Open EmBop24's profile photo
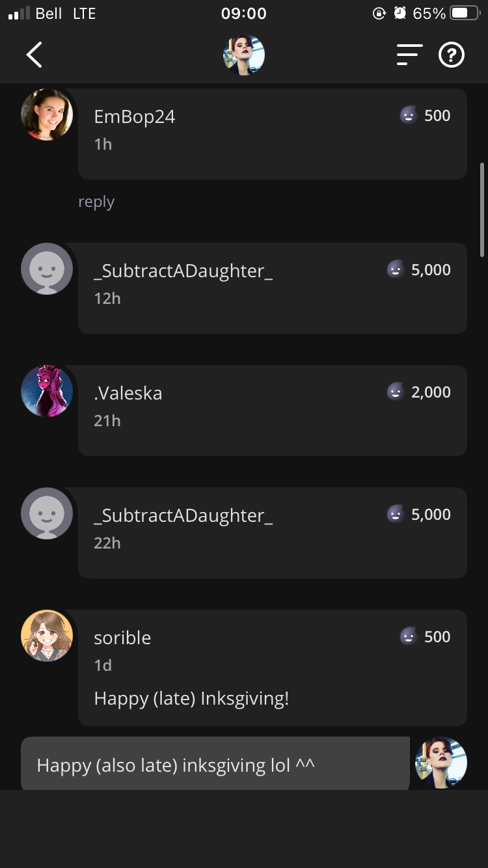This screenshot has height=868, width=488. pyautogui.click(x=47, y=115)
